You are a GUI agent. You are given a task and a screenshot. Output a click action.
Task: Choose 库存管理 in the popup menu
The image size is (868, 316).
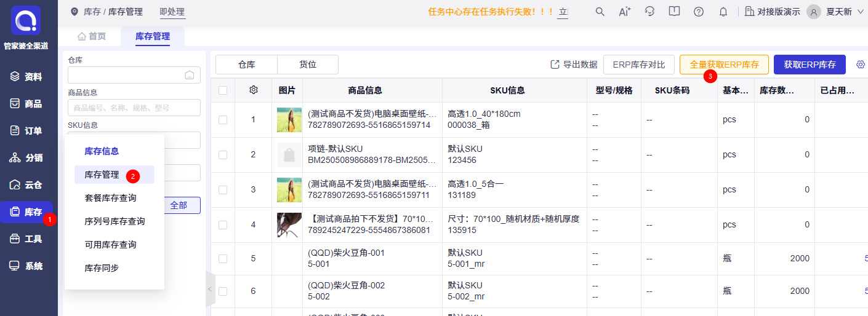point(115,175)
